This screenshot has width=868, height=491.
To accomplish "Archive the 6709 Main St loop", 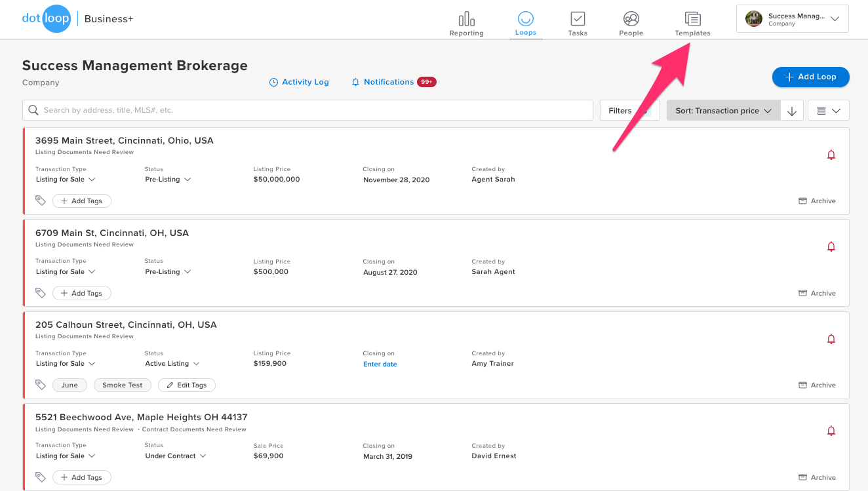I will 817,293.
